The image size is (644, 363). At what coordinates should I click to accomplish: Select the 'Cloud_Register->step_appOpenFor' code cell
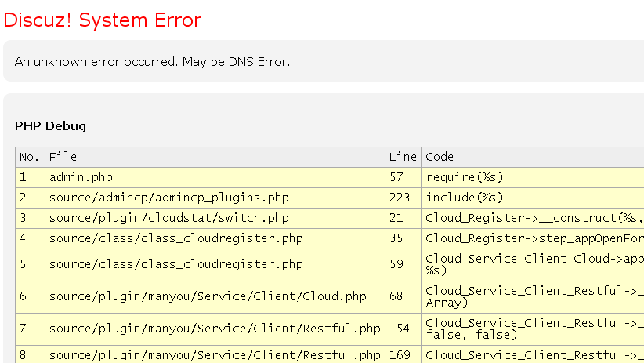pos(533,238)
